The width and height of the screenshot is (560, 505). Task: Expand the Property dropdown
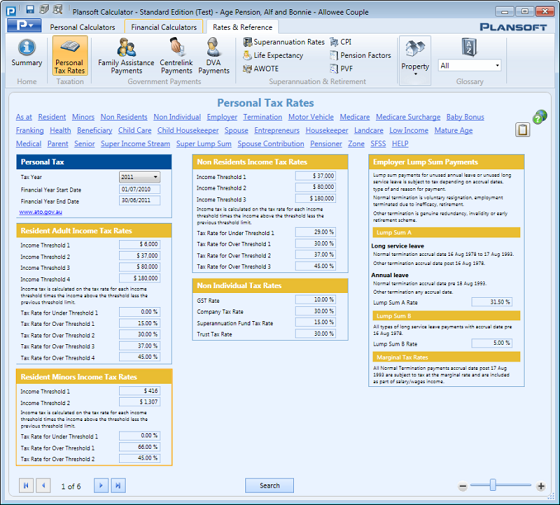(x=415, y=60)
